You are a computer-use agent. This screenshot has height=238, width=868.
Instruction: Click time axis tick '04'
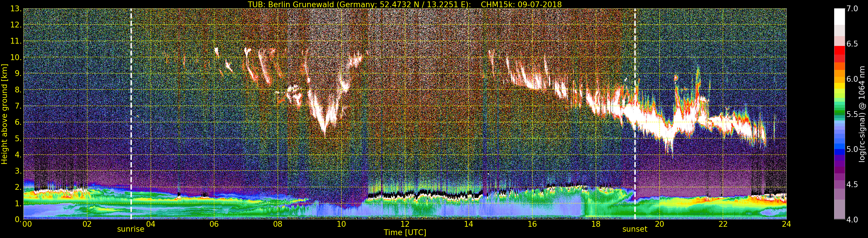pyautogui.click(x=151, y=224)
